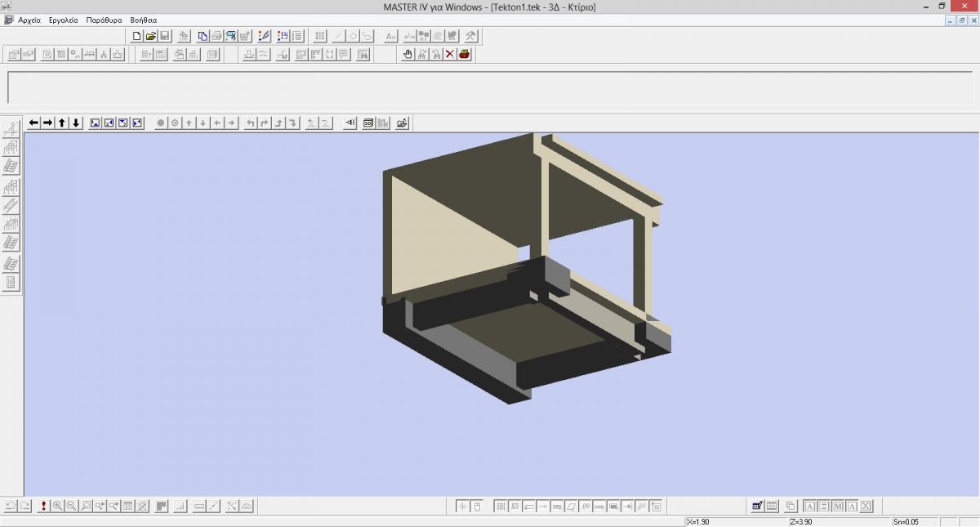
Task: Click the zoom in magnifier icon
Action: pos(58,507)
